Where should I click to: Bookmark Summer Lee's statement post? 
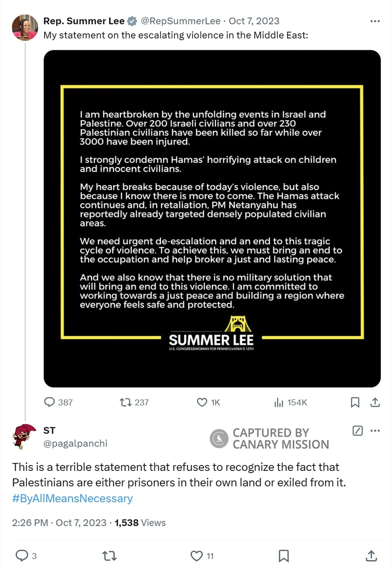coord(355,402)
